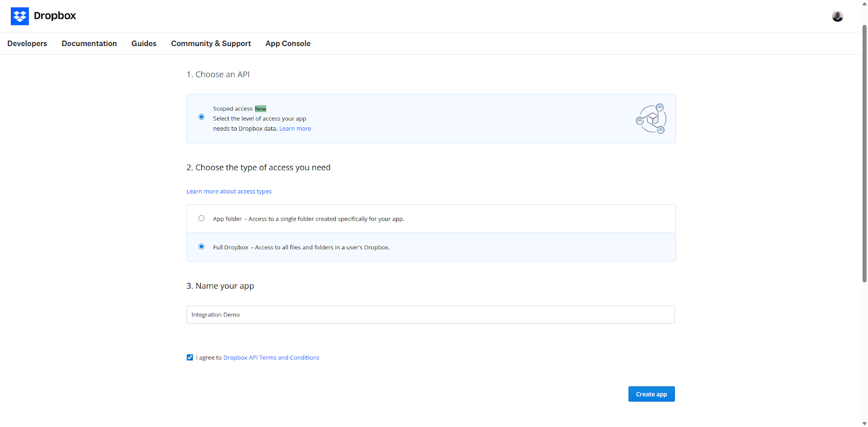Click the scrollbar up arrow
This screenshot has height=427, width=868.
pos(865,3)
